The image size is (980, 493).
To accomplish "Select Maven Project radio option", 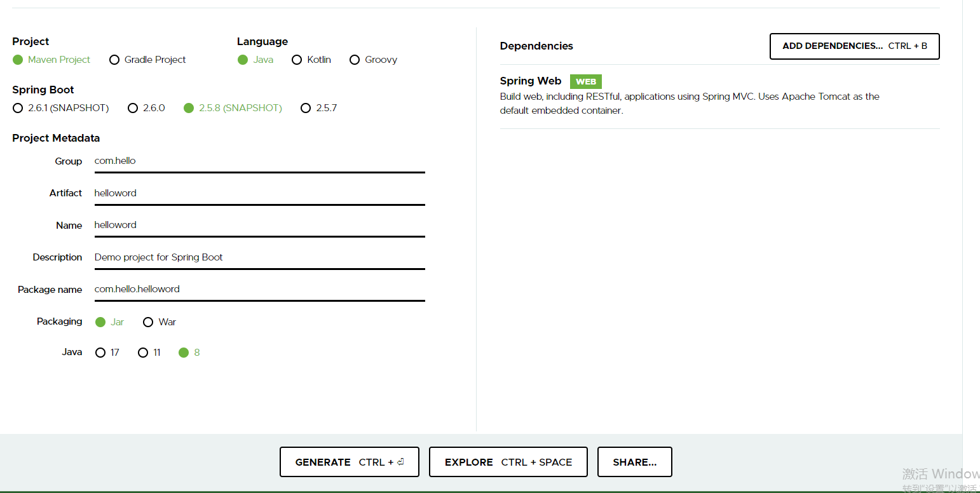I will 51,60.
